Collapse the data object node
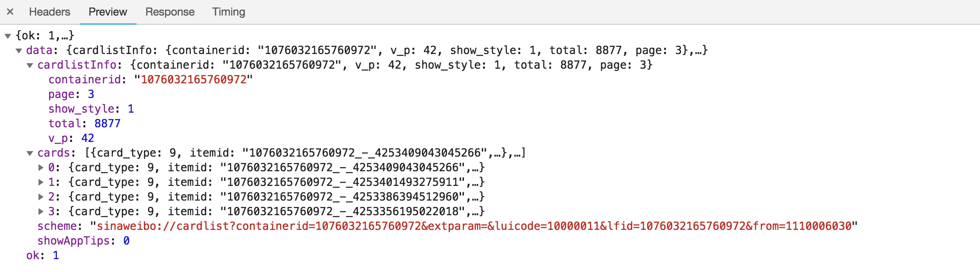The width and height of the screenshot is (980, 272). 19,50
